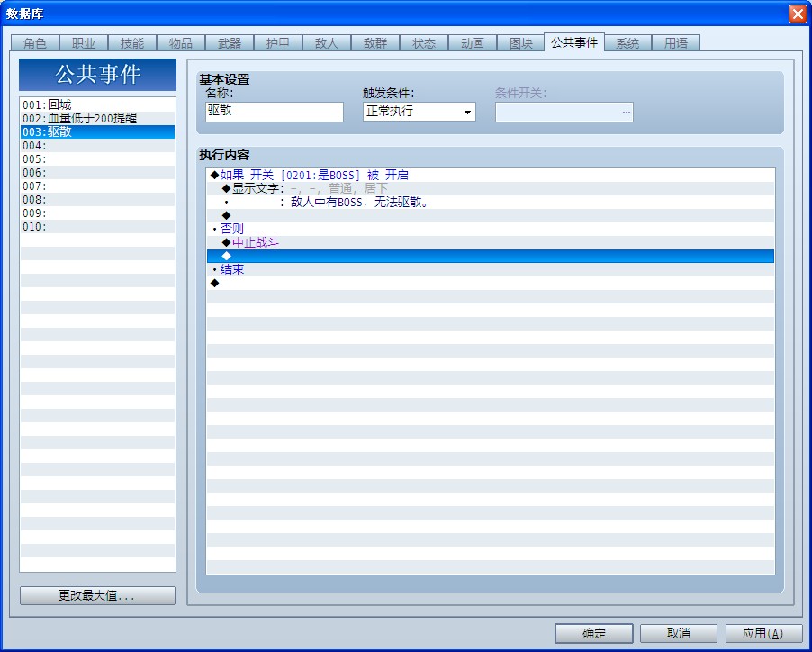Click the 名称 input field
Image resolution: width=812 pixels, height=652 pixels.
tap(274, 112)
